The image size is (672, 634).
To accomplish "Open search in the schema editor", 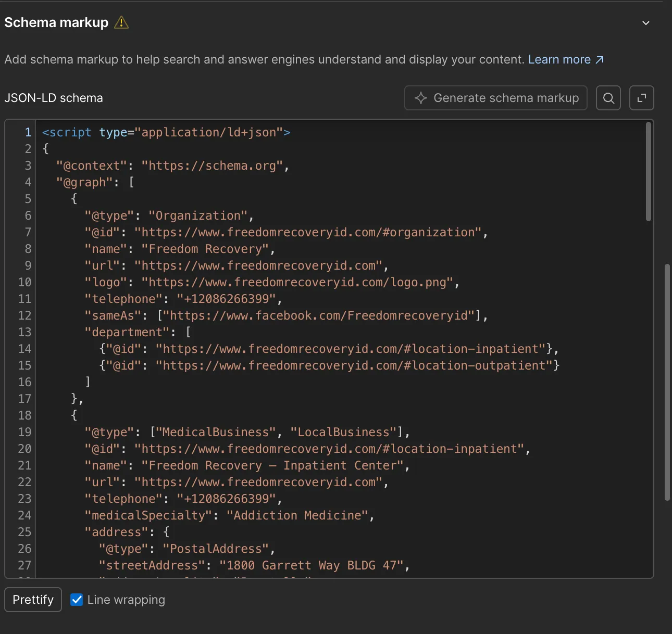I will [x=608, y=98].
